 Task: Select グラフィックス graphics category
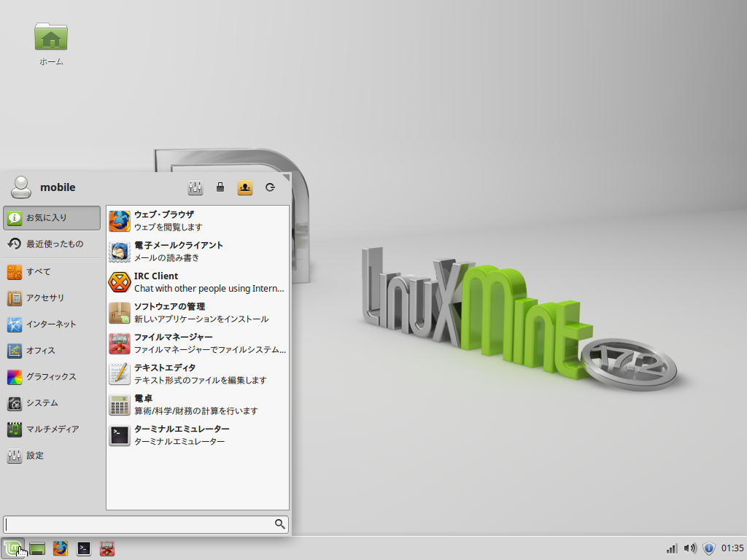coord(52,377)
